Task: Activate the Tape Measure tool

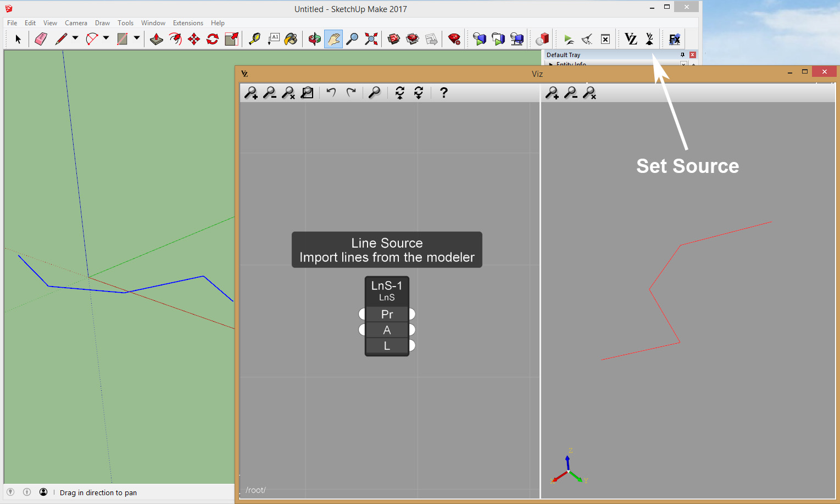Action: point(254,39)
